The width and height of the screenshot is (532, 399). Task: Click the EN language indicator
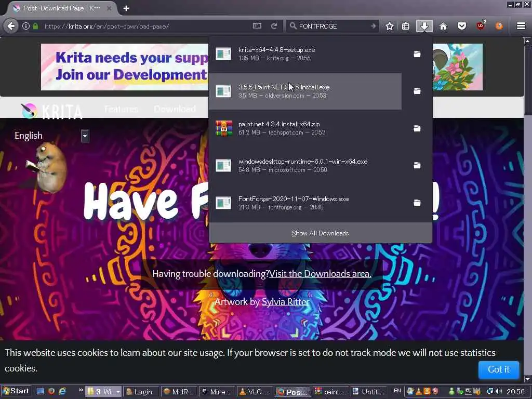(x=397, y=391)
